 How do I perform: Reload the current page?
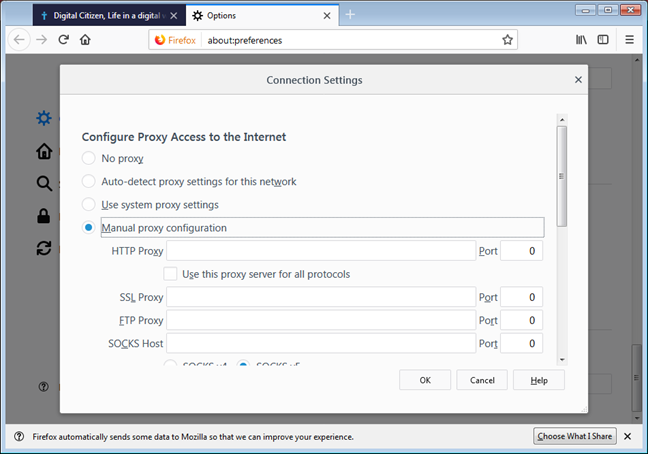(63, 40)
